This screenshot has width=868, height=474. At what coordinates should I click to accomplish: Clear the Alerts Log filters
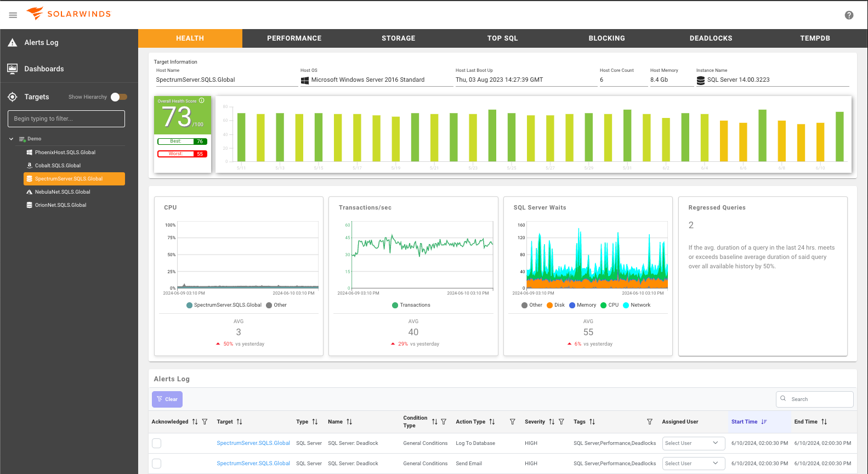click(x=167, y=399)
